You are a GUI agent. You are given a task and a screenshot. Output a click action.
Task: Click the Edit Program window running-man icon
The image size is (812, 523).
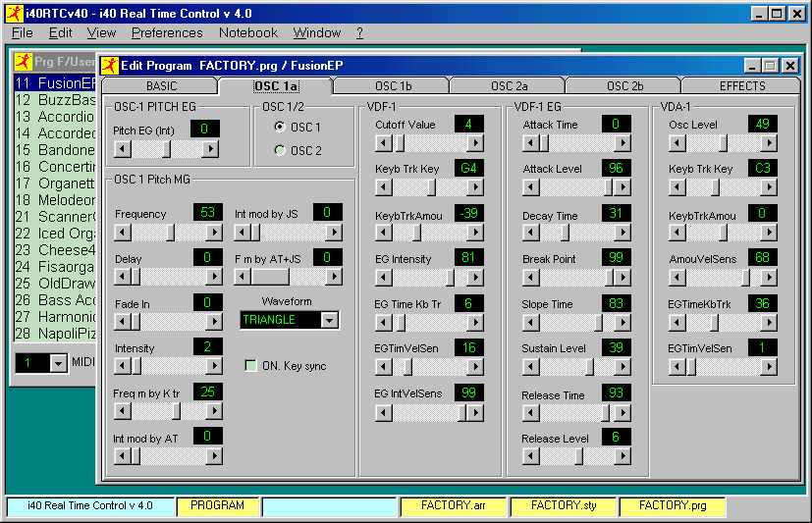click(x=109, y=65)
